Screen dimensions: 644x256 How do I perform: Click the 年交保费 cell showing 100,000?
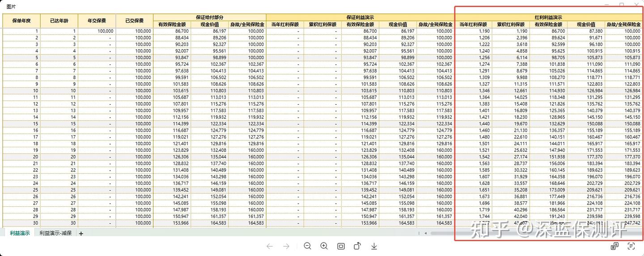click(x=97, y=31)
